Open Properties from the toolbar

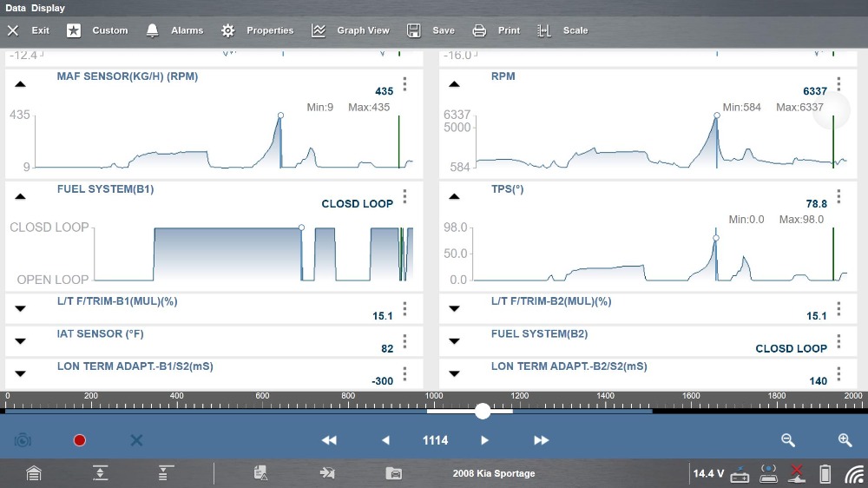(x=258, y=30)
